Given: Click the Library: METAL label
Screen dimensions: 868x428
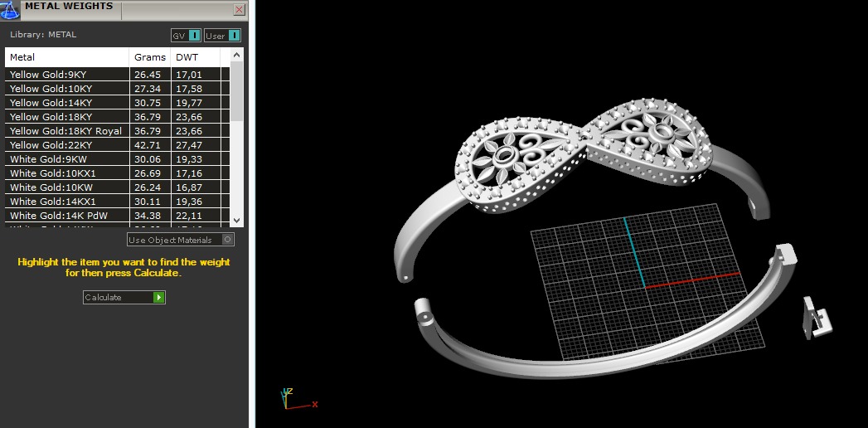Looking at the screenshot, I should click(43, 34).
